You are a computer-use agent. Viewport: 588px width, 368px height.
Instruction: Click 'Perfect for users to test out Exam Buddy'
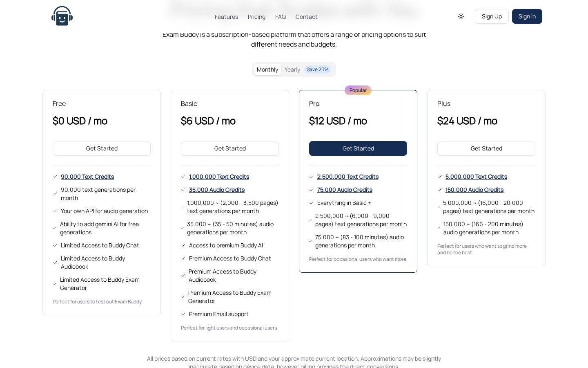tap(97, 302)
